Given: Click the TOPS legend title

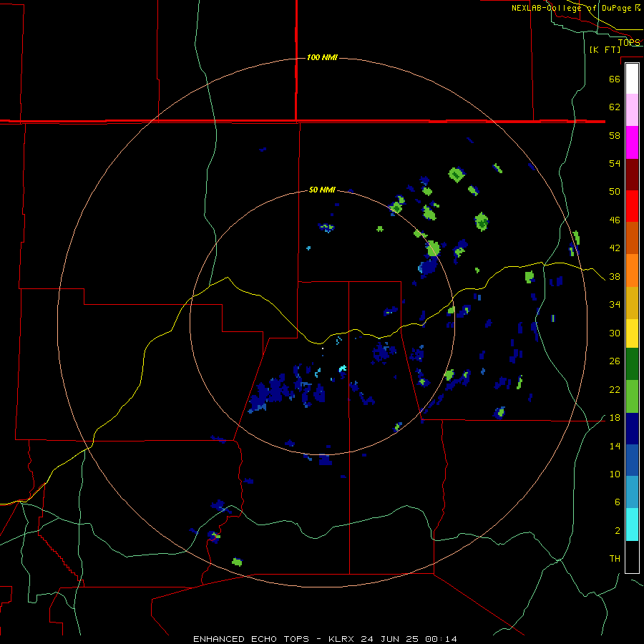Looking at the screenshot, I should pos(629,42).
